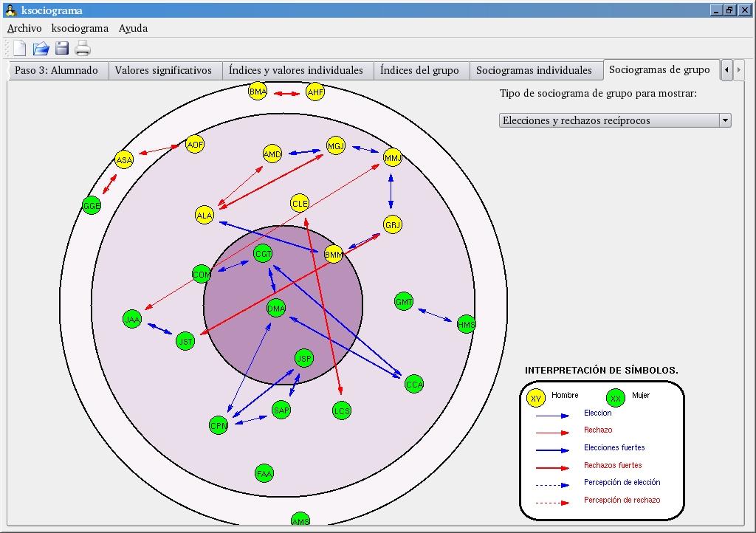Open the sociogram type dropdown

tap(615, 120)
